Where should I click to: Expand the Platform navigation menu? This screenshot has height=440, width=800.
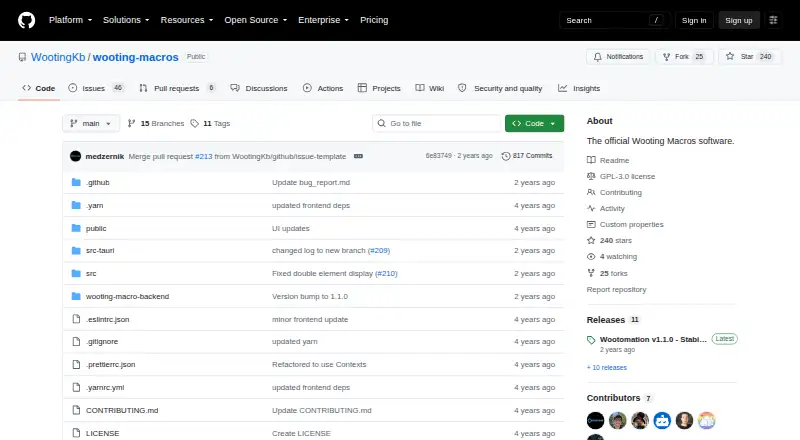tap(70, 20)
